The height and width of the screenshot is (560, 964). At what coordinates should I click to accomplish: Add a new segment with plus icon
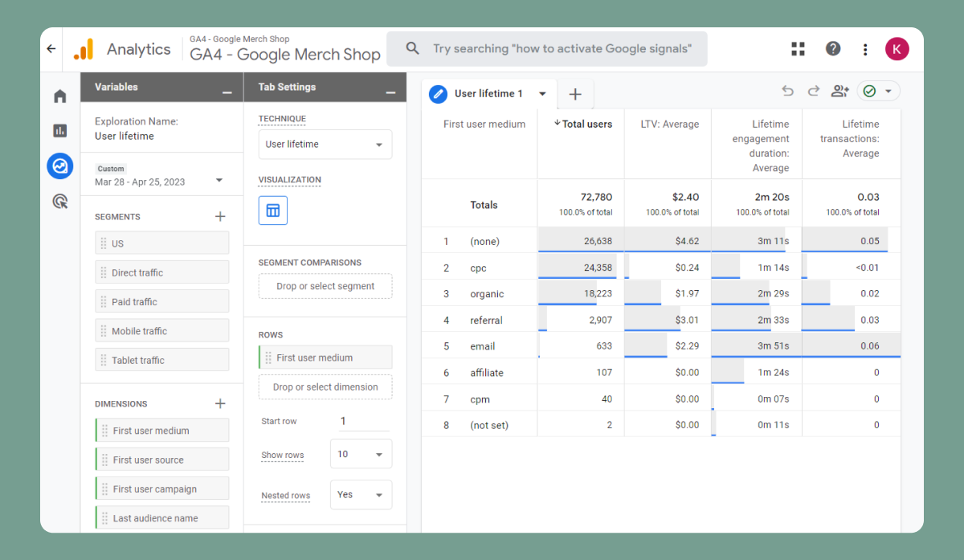tap(220, 216)
